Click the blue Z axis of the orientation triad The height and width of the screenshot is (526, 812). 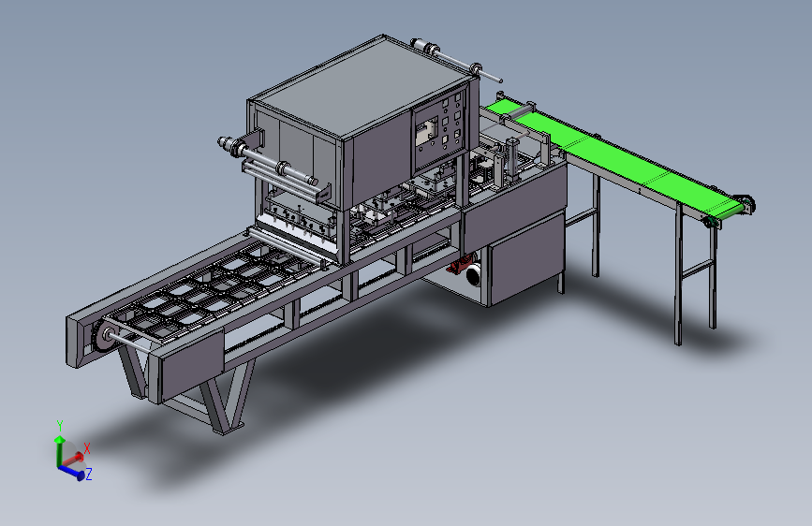[x=72, y=472]
